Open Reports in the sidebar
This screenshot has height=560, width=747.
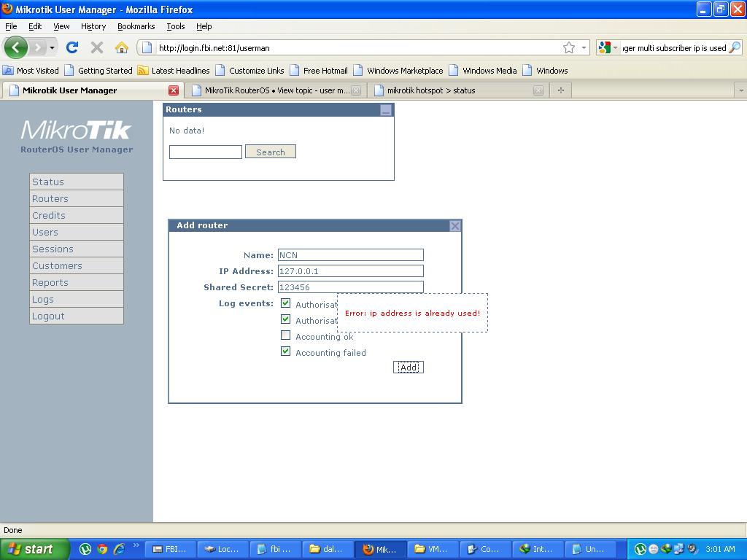tap(76, 282)
